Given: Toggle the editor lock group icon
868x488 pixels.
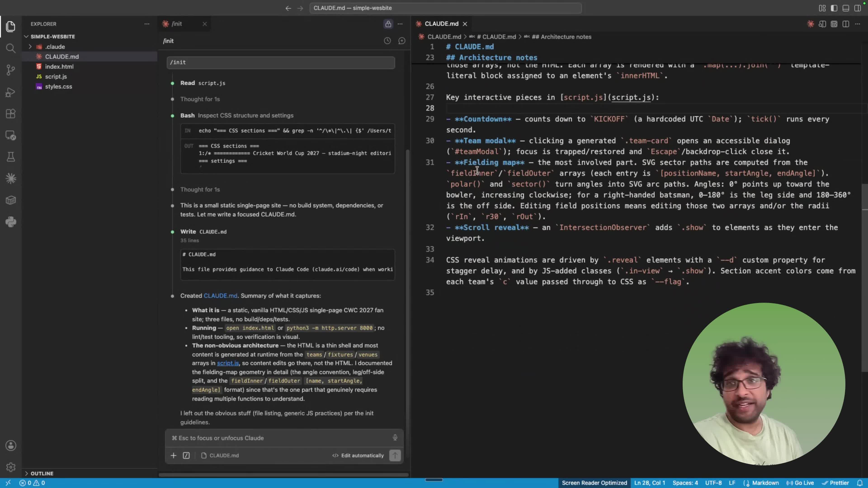Looking at the screenshot, I should click(388, 24).
